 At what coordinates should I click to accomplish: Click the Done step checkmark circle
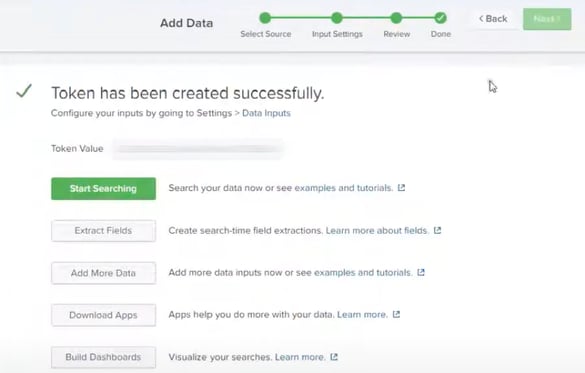440,18
